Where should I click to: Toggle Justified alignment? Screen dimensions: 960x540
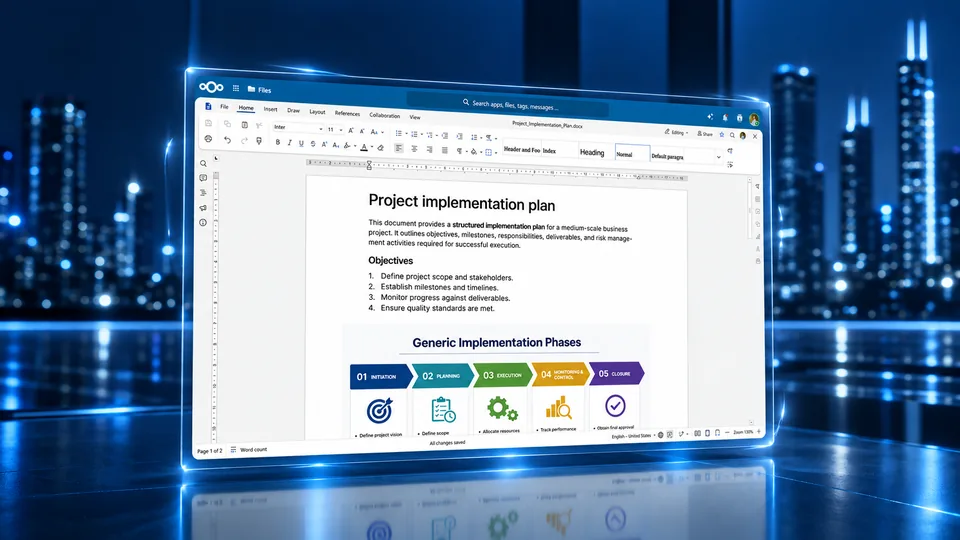(444, 150)
